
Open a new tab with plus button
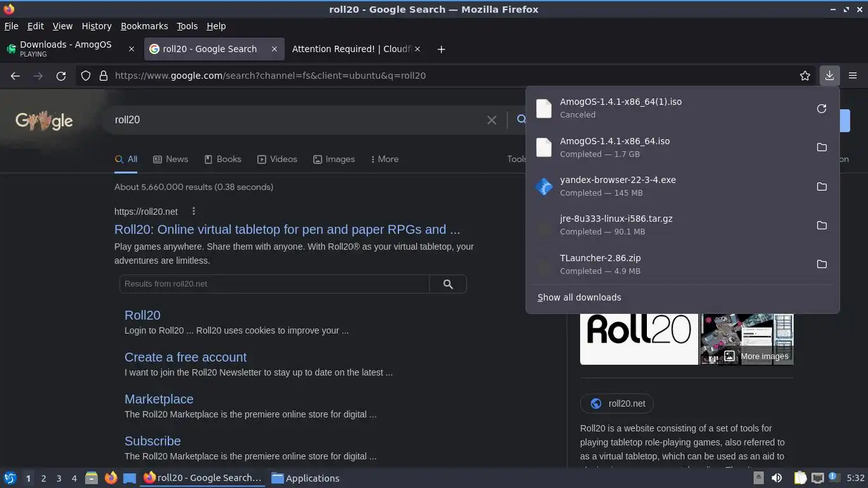441,49
